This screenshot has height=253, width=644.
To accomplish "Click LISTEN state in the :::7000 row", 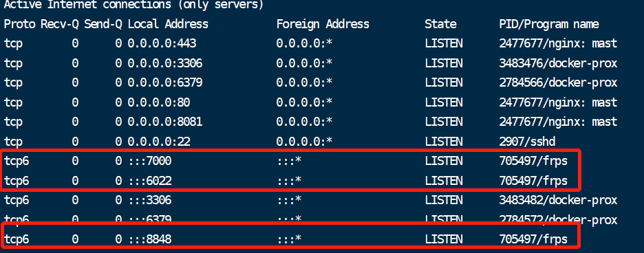I will tap(444, 161).
